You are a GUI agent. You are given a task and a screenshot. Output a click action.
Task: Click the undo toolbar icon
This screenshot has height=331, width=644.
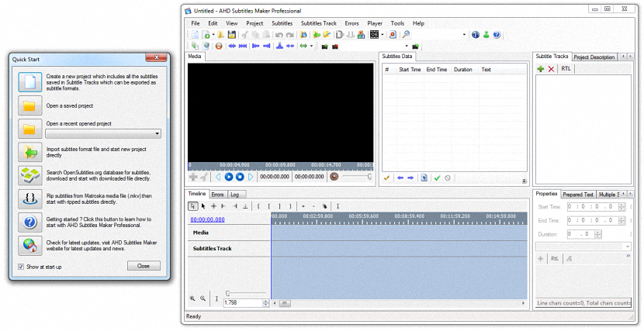pos(279,35)
